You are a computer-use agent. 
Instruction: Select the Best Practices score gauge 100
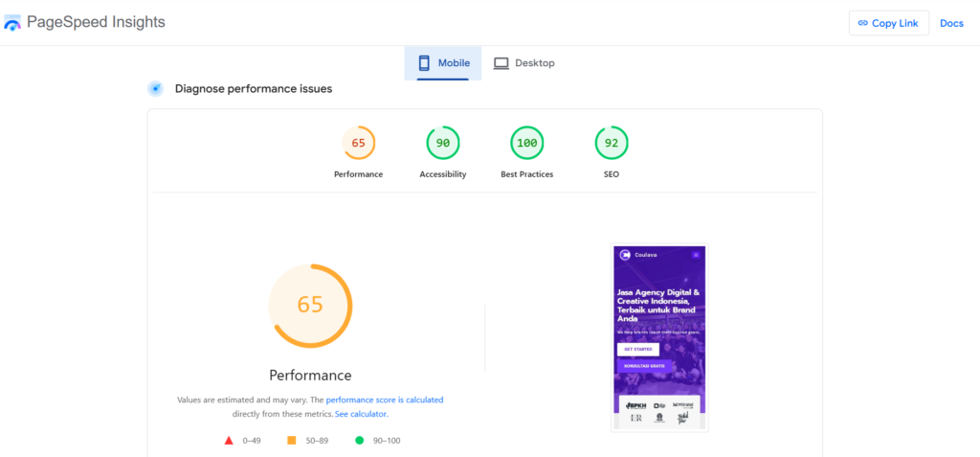[527, 143]
